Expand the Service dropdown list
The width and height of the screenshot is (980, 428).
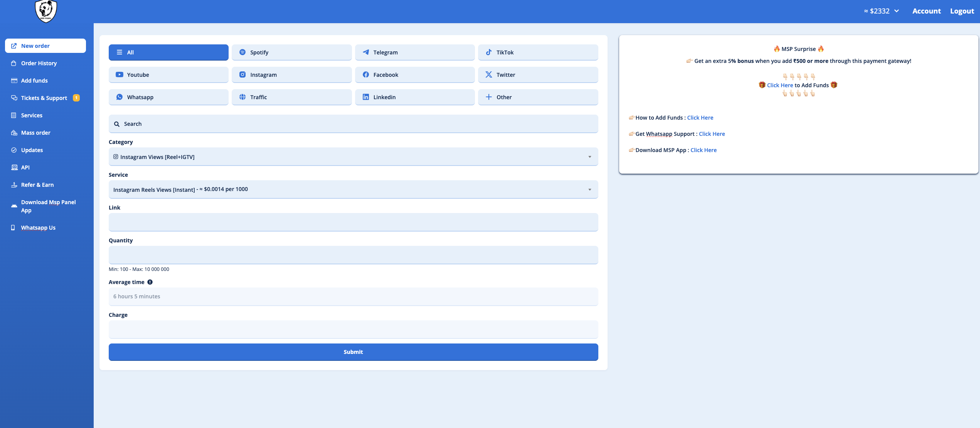353,189
